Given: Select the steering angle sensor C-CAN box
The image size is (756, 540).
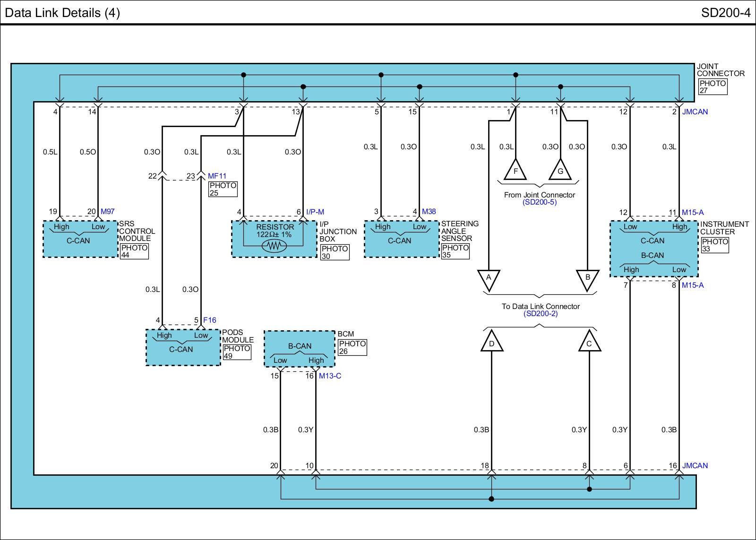Looking at the screenshot, I should point(401,240).
